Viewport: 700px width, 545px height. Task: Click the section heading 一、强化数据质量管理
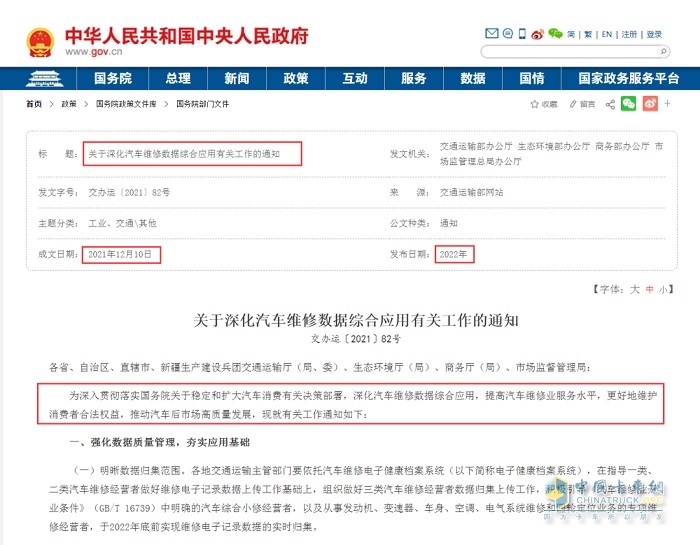159,442
